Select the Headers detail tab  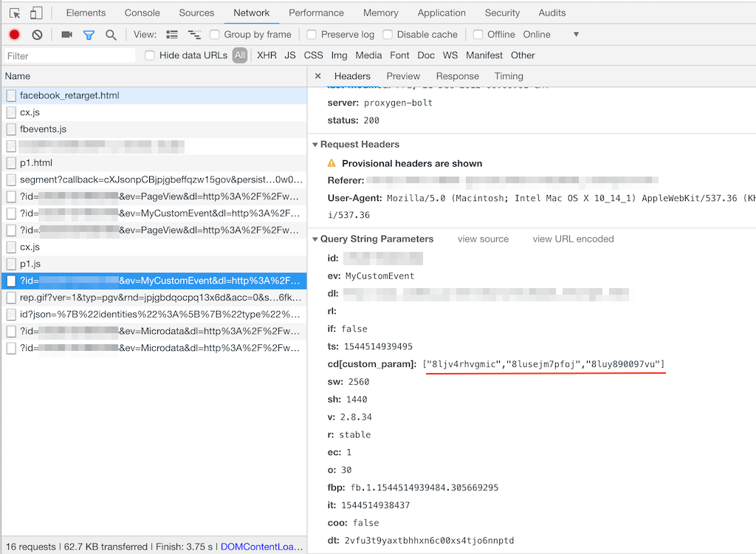click(352, 76)
